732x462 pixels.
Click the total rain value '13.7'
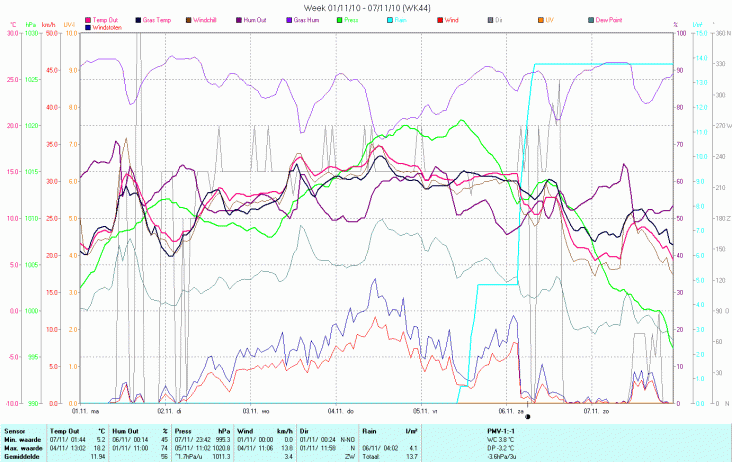coord(412,456)
